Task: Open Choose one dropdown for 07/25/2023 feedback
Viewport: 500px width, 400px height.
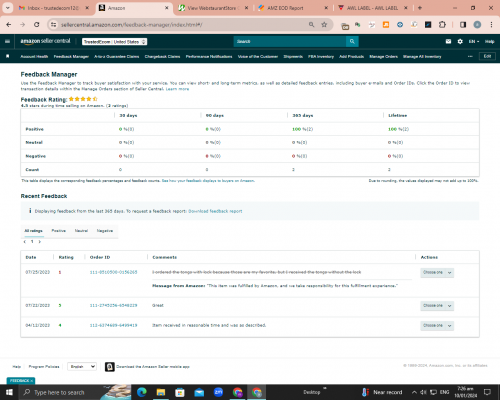Action: click(x=437, y=273)
